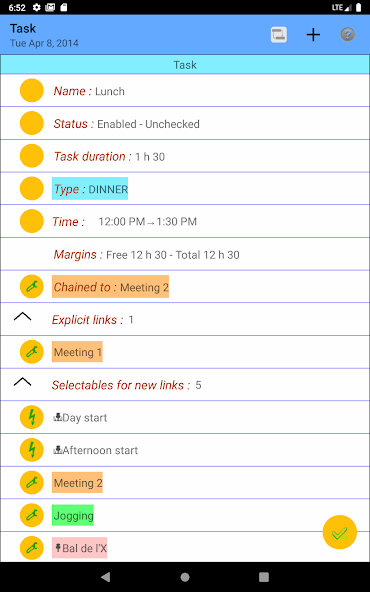Tap the Android back navigation button
Image resolution: width=370 pixels, height=592 pixels.
(x=106, y=577)
